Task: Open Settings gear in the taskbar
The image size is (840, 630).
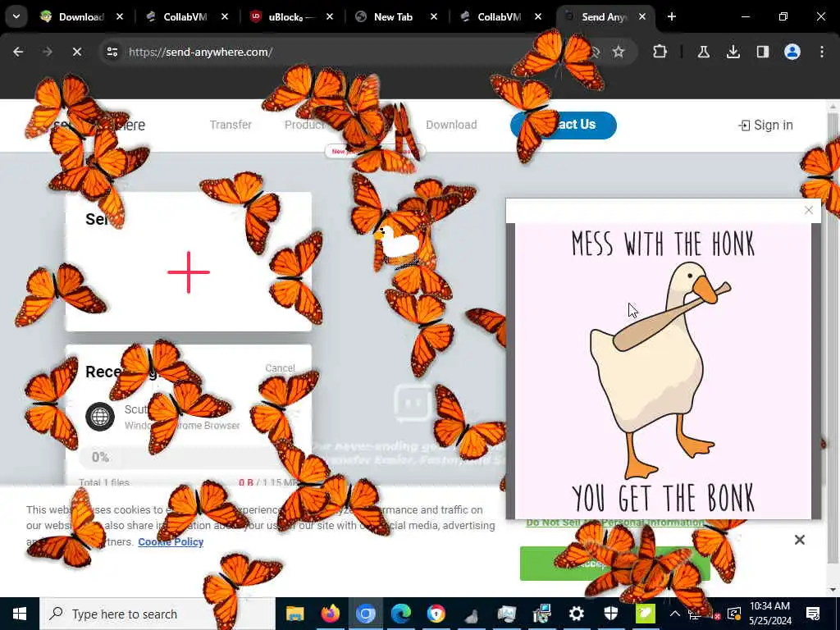Action: point(577,614)
